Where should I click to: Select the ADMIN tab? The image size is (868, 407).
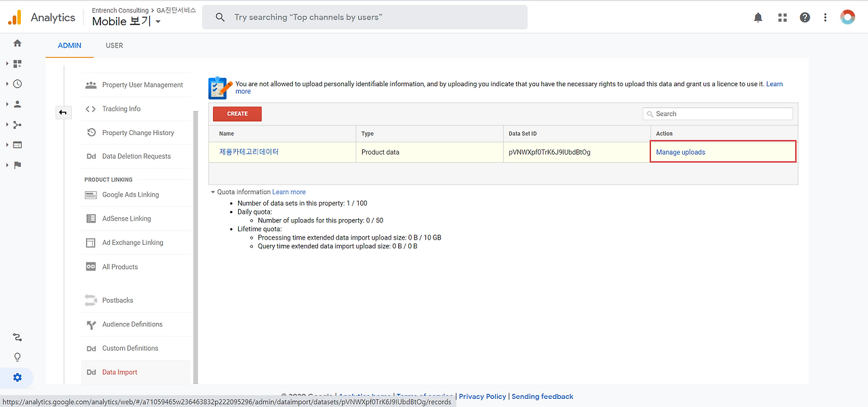(69, 45)
